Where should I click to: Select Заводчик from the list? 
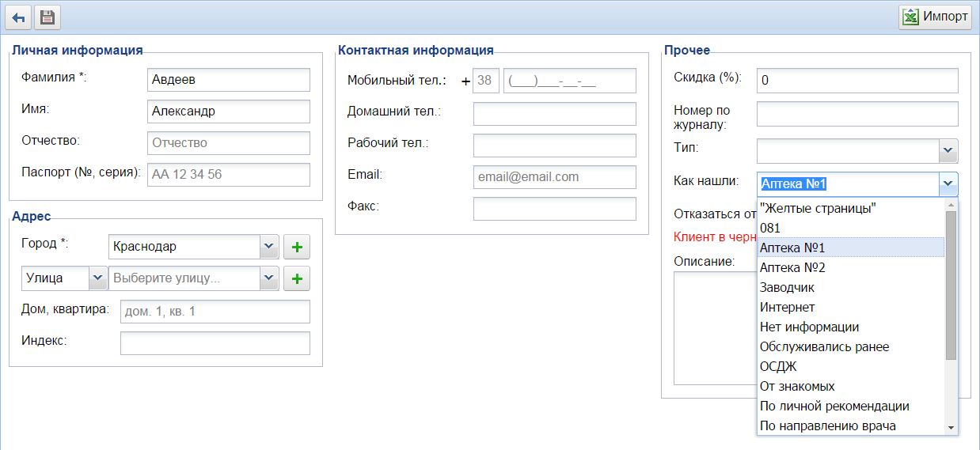pyautogui.click(x=787, y=287)
